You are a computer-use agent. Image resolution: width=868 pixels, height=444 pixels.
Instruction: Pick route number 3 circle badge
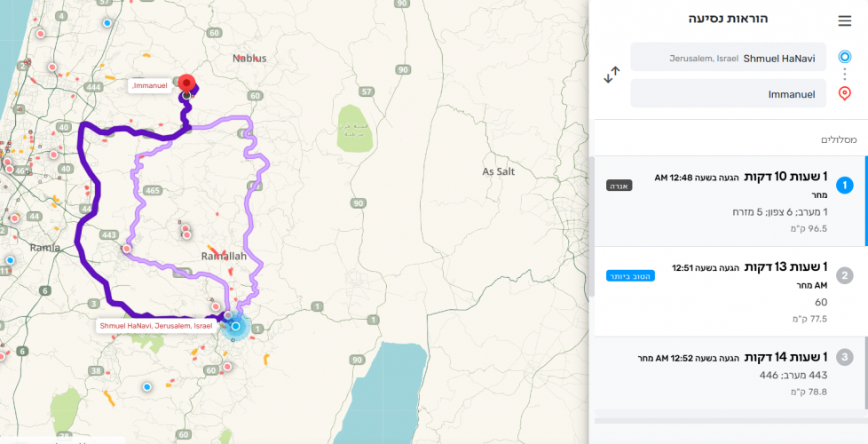point(844,357)
